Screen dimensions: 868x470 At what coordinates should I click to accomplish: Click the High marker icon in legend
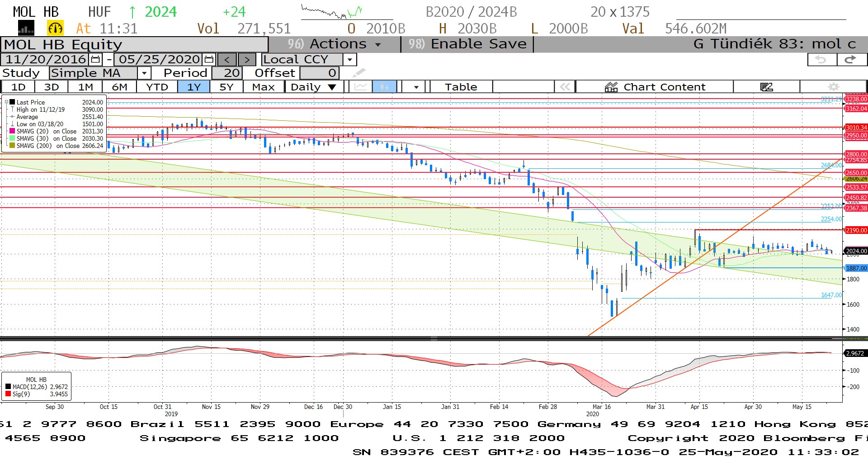pos(13,109)
